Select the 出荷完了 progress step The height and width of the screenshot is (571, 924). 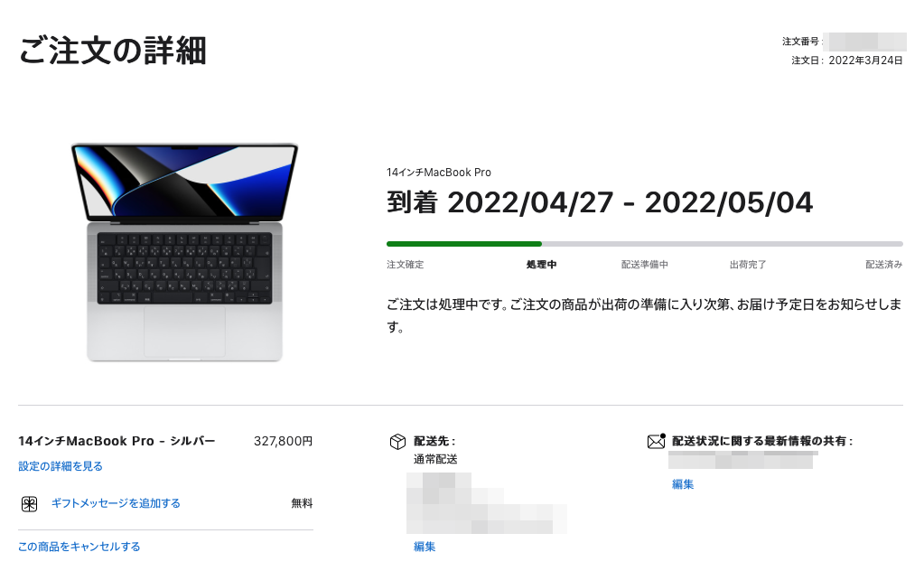click(748, 265)
